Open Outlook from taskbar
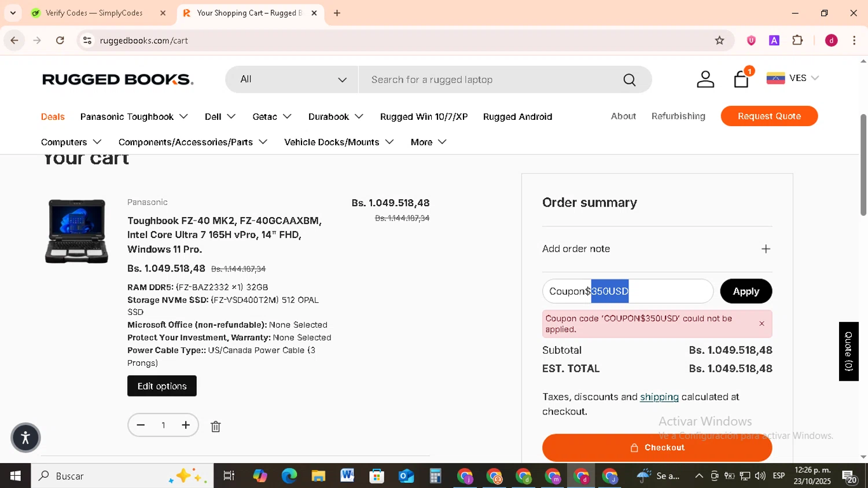Image resolution: width=868 pixels, height=488 pixels. pos(406,476)
